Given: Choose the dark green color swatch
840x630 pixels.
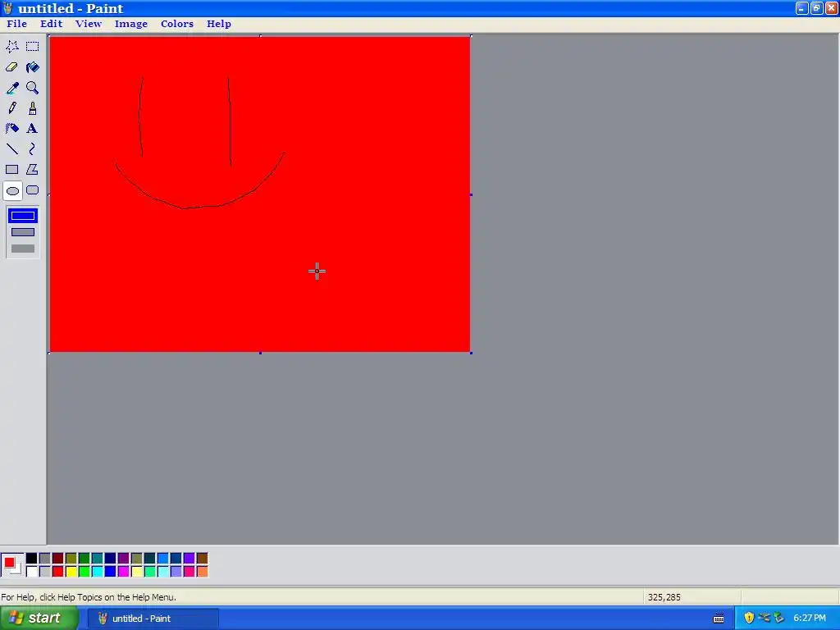Looking at the screenshot, I should click(x=84, y=559).
